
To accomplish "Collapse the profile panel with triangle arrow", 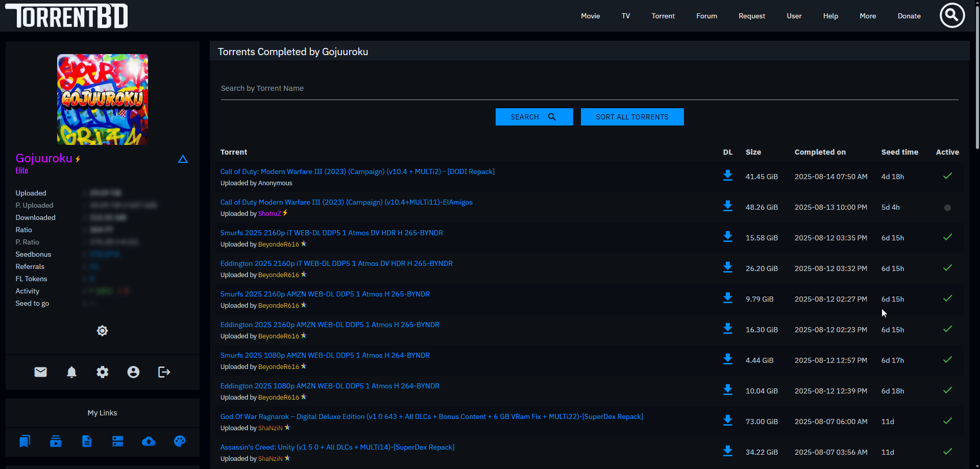I will tap(183, 159).
